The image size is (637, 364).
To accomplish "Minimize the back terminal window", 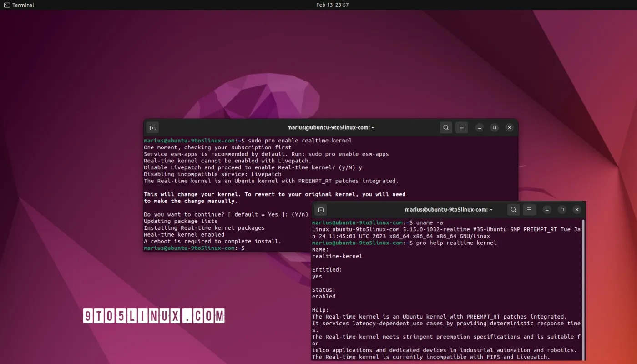I will click(479, 127).
